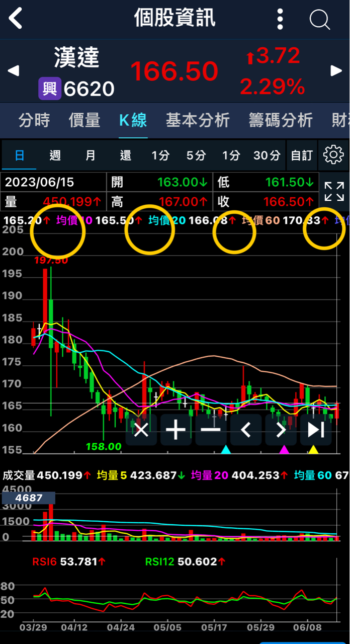Tap the 158.00 low price annotation
The width and height of the screenshot is (350, 644).
point(104,446)
